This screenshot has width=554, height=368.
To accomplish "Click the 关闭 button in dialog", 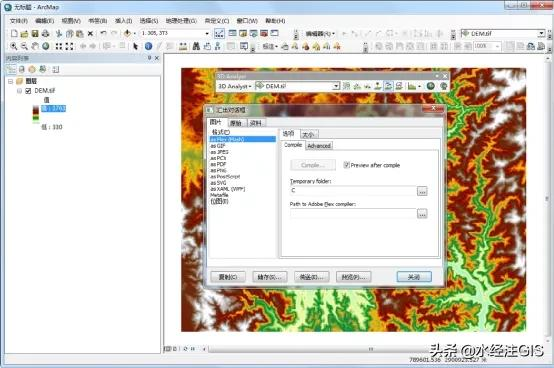I will (x=414, y=277).
